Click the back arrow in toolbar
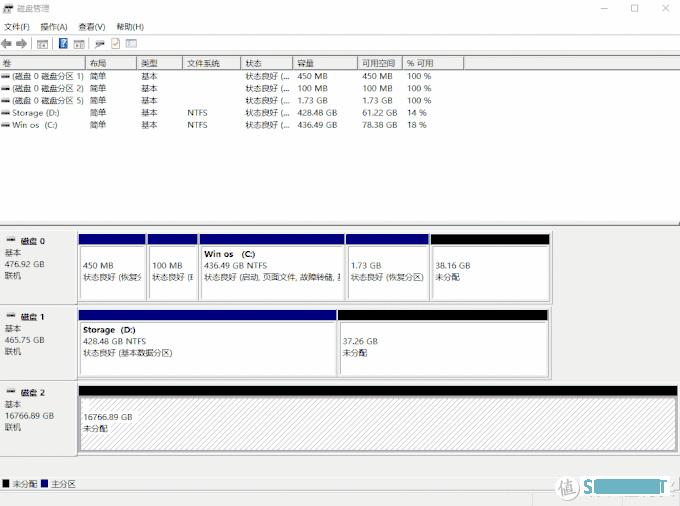This screenshot has height=506, width=680. [x=7, y=43]
